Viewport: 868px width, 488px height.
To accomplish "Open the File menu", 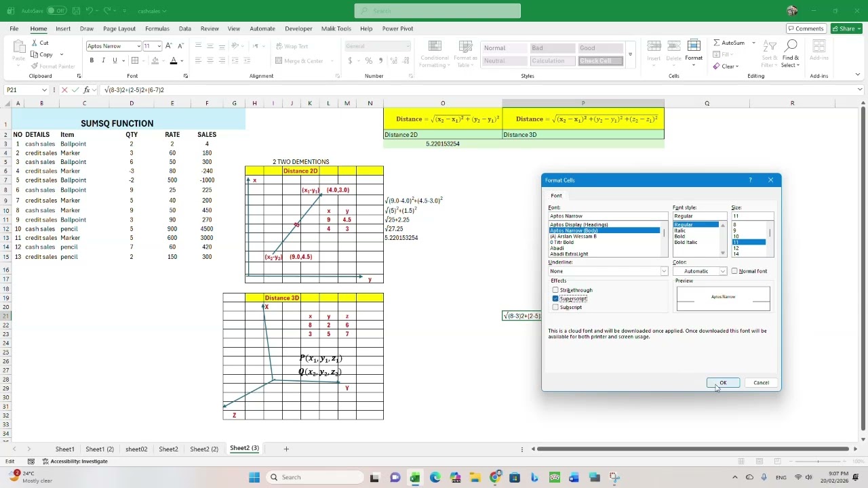I will 14,28.
